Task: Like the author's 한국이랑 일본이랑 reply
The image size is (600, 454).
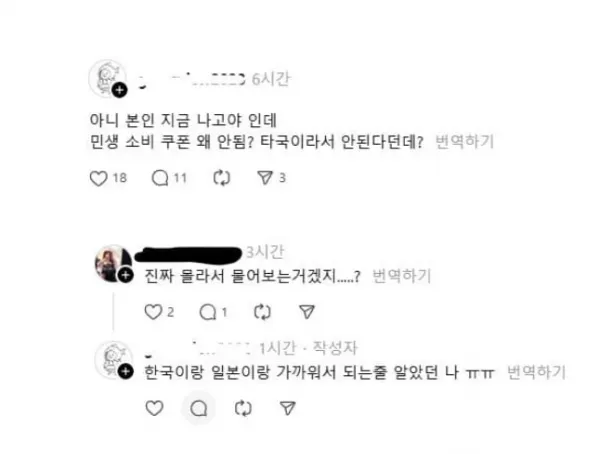Action: click(155, 408)
